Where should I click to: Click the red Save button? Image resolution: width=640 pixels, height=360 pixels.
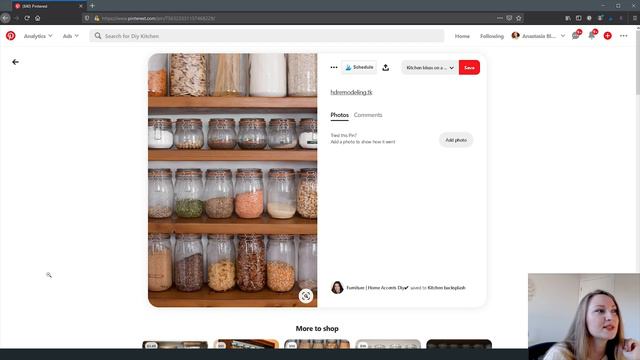469,68
